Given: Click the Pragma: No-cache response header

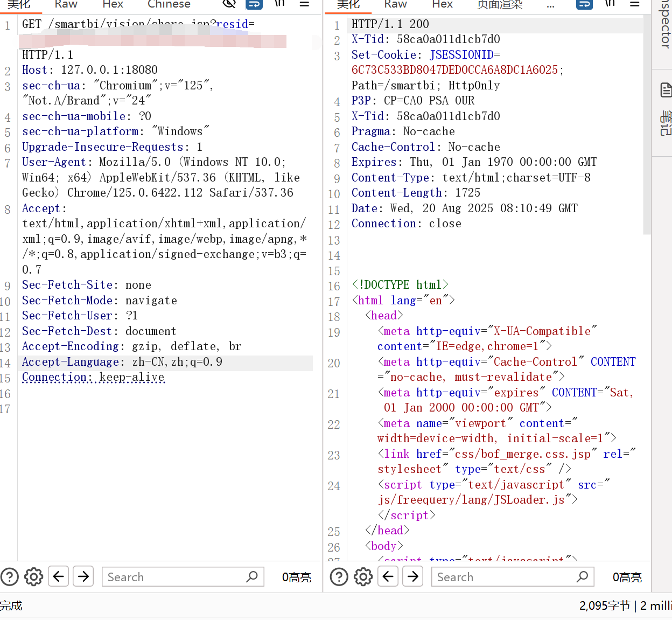Looking at the screenshot, I should click(x=403, y=131).
